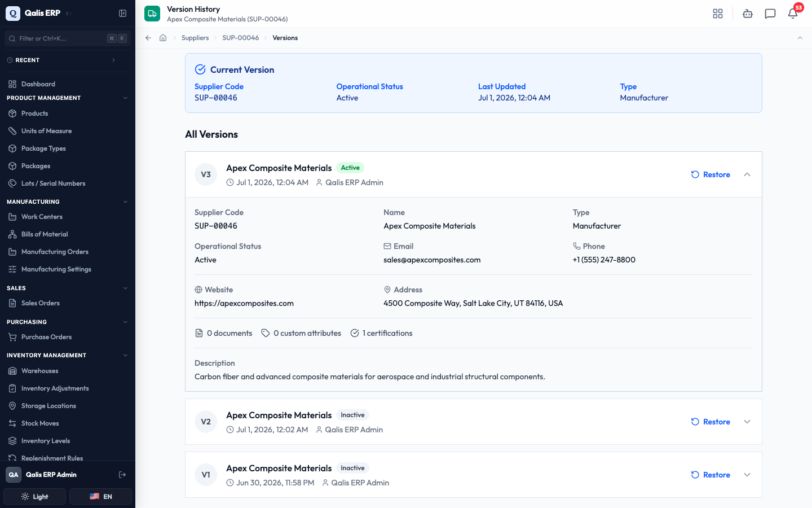The width and height of the screenshot is (812, 508).
Task: Click the Current Version checkmark icon
Action: coord(200,69)
